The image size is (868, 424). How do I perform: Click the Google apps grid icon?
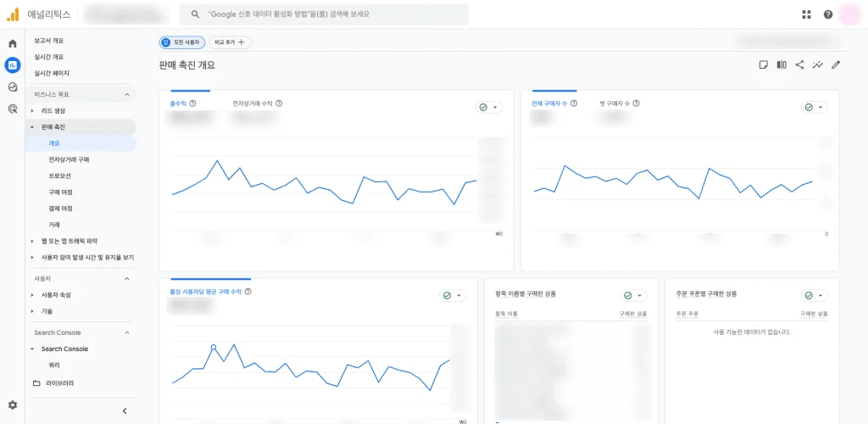806,14
